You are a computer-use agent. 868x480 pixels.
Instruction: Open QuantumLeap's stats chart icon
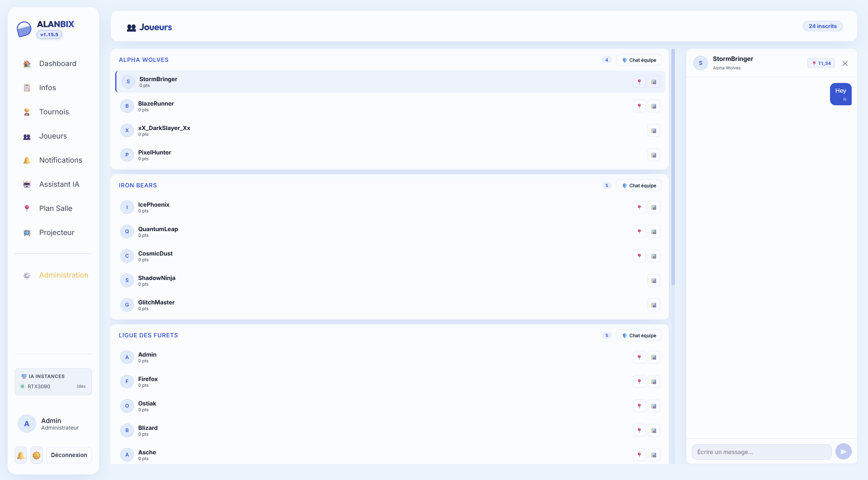(x=654, y=232)
